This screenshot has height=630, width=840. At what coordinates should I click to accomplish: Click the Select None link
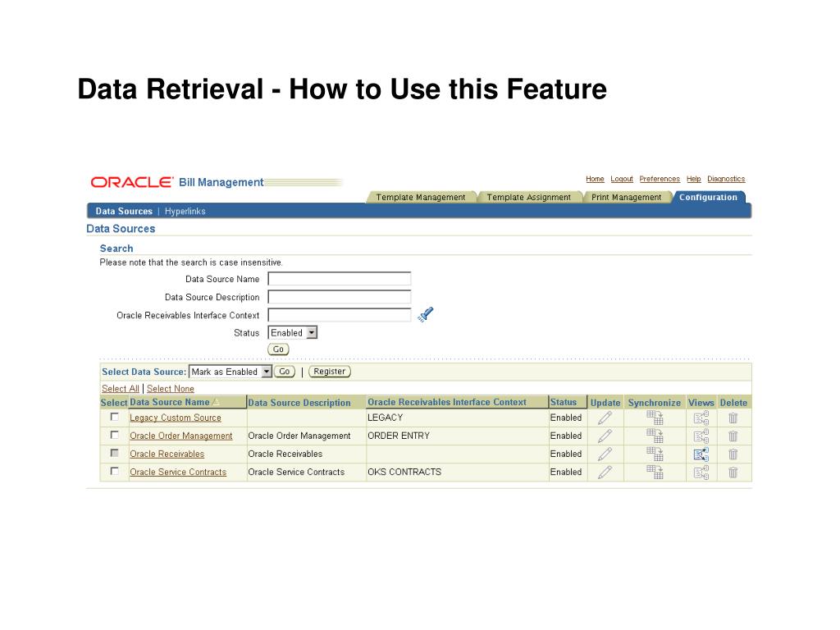click(171, 389)
